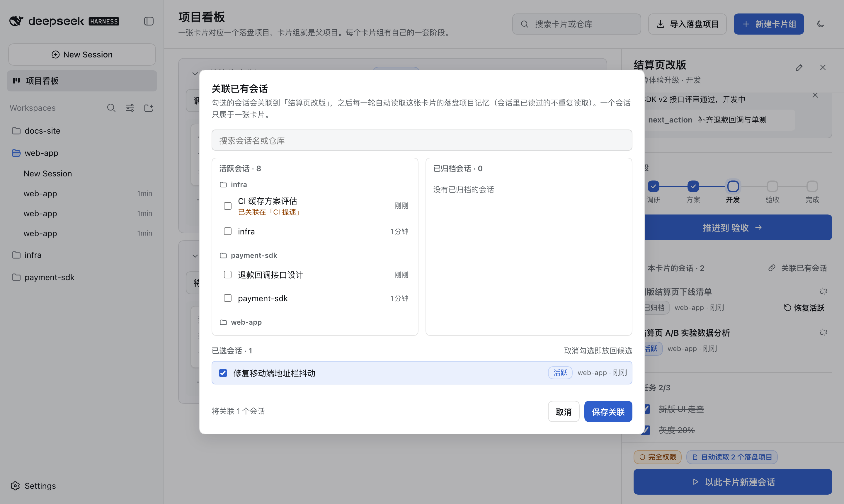
Task: Restore the archived session with 恢复活跃
Action: 804,308
